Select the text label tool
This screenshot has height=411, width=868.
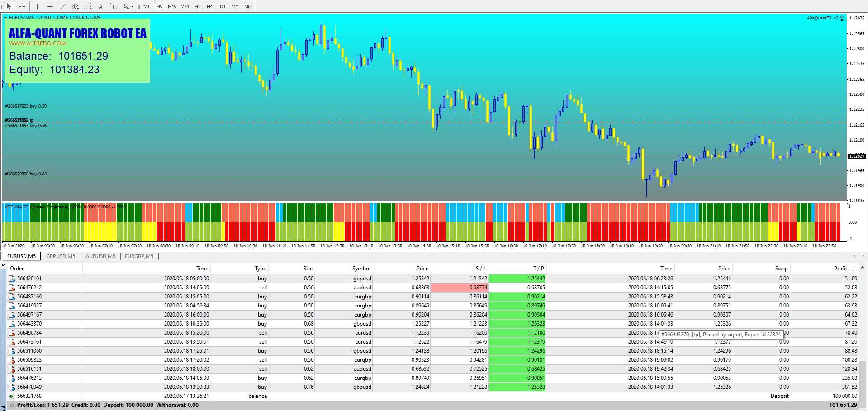[113, 6]
